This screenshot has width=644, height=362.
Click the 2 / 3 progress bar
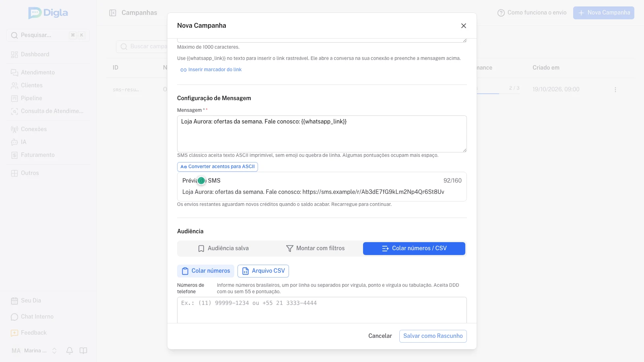(x=498, y=93)
